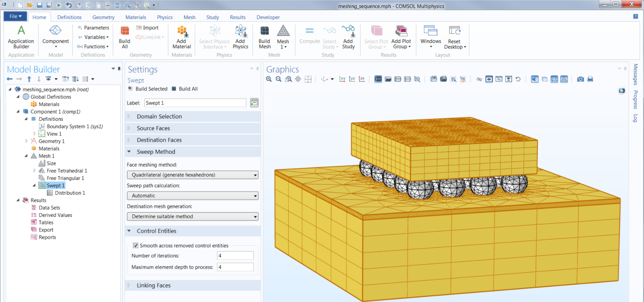Click the Print icon in Graphics toolbar
Viewport: 644px width, 302px height.
tap(590, 79)
